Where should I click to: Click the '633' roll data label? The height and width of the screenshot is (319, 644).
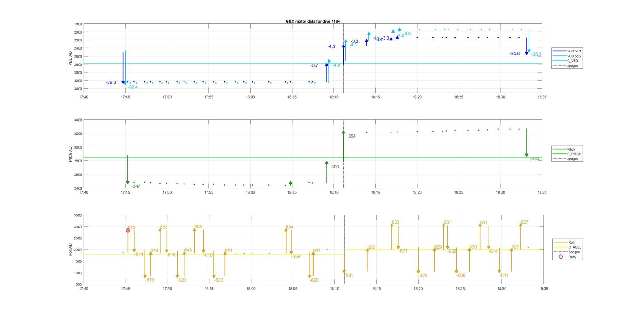pos(164,227)
